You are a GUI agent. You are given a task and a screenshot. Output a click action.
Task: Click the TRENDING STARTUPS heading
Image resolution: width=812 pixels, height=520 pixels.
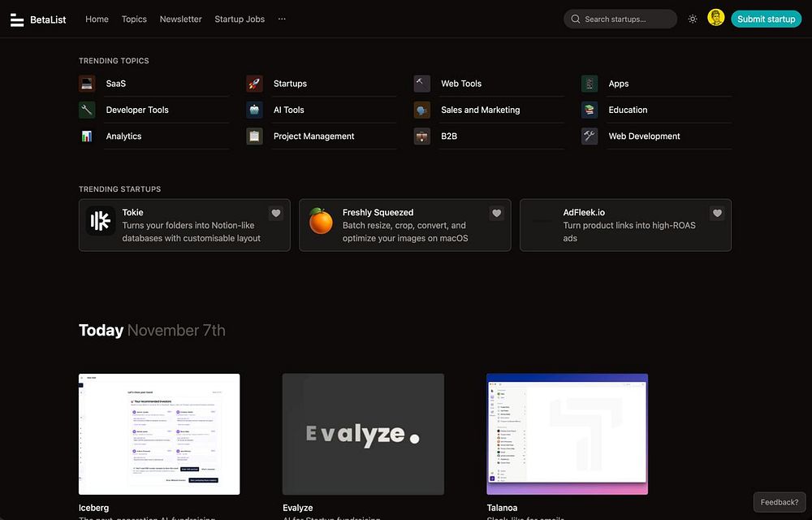point(119,189)
